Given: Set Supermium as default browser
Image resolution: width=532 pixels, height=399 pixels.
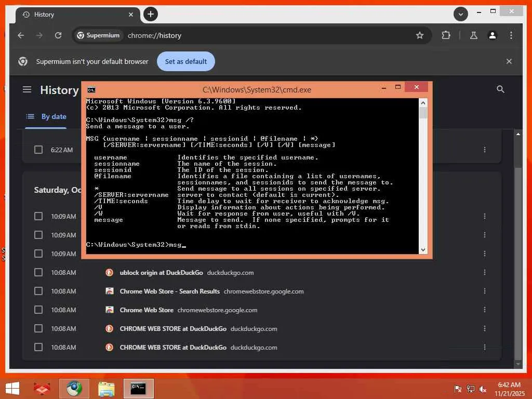Looking at the screenshot, I should pyautogui.click(x=186, y=61).
